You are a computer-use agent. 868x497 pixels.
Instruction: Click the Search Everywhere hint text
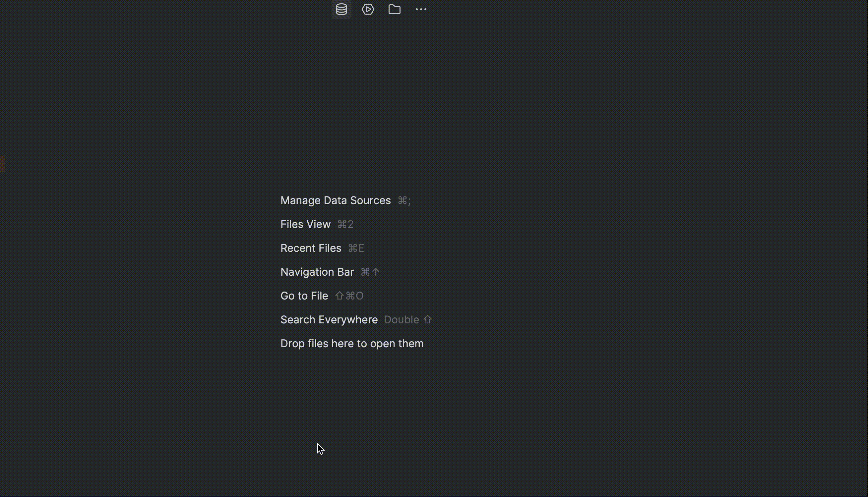coord(329,320)
